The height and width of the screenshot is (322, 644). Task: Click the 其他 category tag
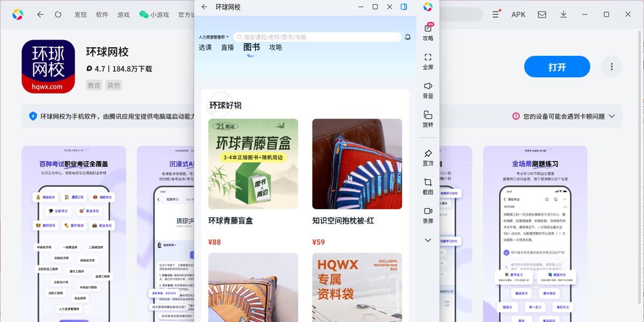113,85
